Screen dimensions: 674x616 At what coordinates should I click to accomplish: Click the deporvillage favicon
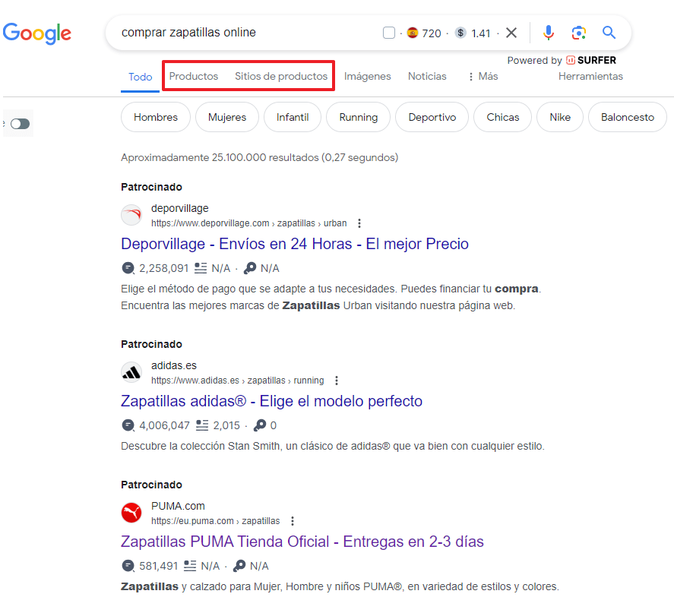pyautogui.click(x=131, y=215)
